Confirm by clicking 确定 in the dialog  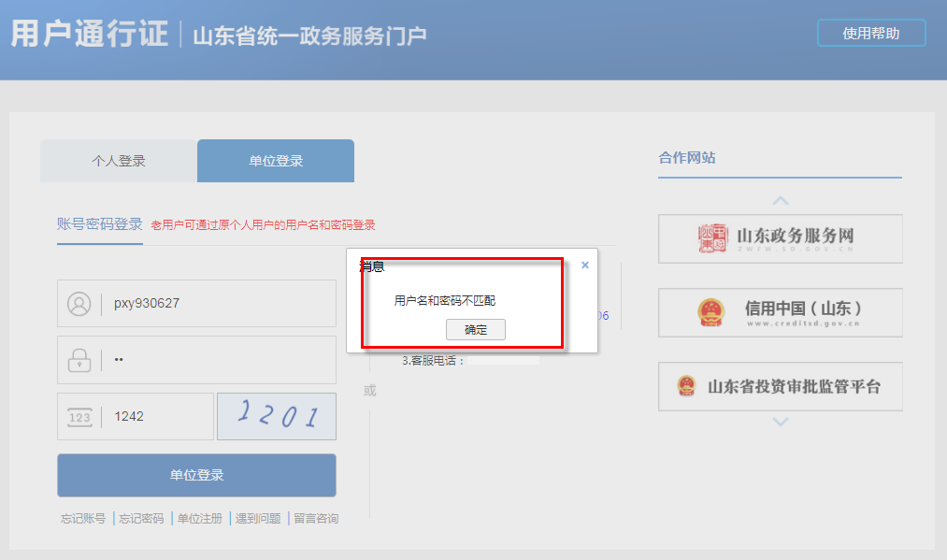[x=476, y=329]
